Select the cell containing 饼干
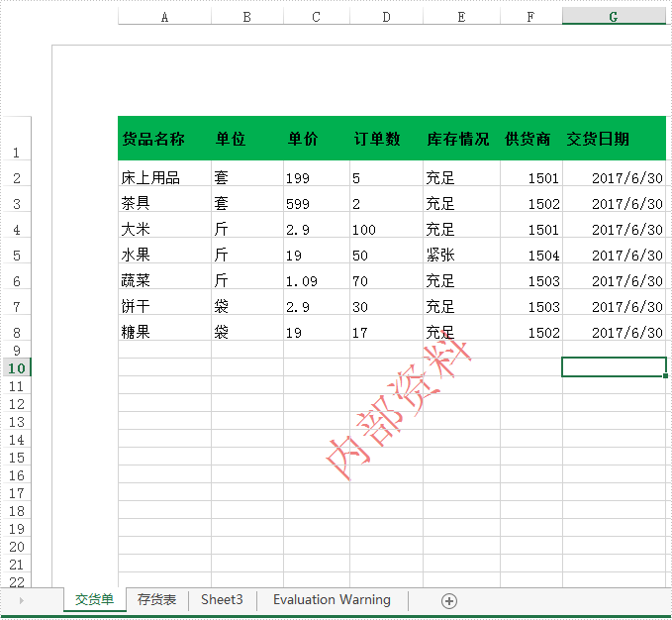Image resolution: width=672 pixels, height=620 pixels. (164, 302)
